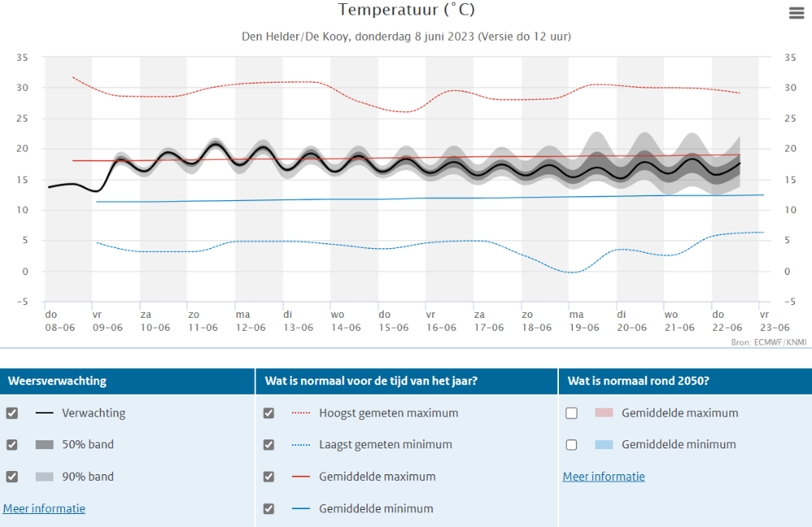The image size is (812, 527).
Task: Click the black Verwachting legend line
Action: [45, 413]
